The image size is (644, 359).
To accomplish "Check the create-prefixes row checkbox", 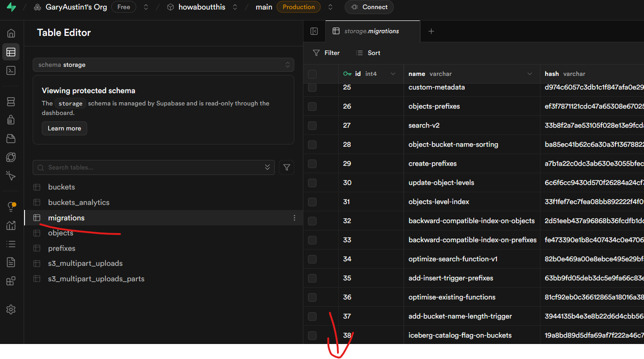I will click(x=312, y=164).
